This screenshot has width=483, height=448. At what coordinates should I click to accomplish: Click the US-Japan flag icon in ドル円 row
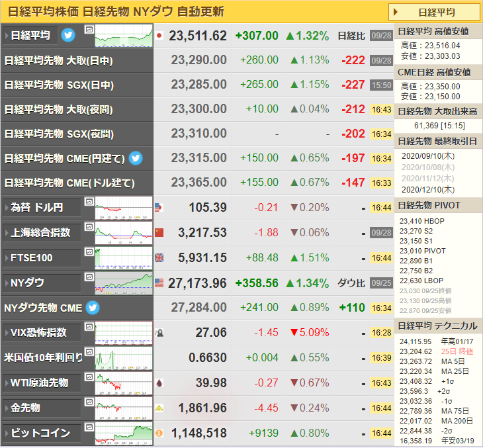coord(159,207)
